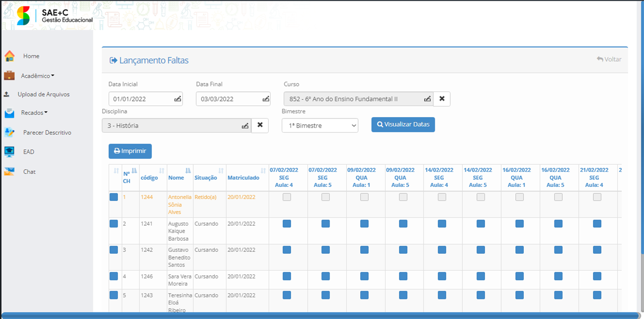The image size is (644, 319).
Task: Toggle Augusto's checkbox for 16/02/2022 Aula 5
Action: tap(558, 224)
